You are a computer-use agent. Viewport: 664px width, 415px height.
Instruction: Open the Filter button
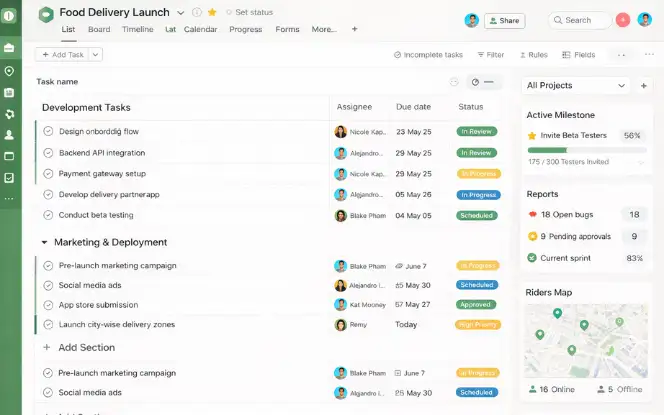pyautogui.click(x=491, y=55)
